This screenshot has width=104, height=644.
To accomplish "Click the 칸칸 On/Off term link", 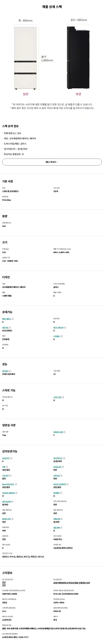I will tap(6, 502).
